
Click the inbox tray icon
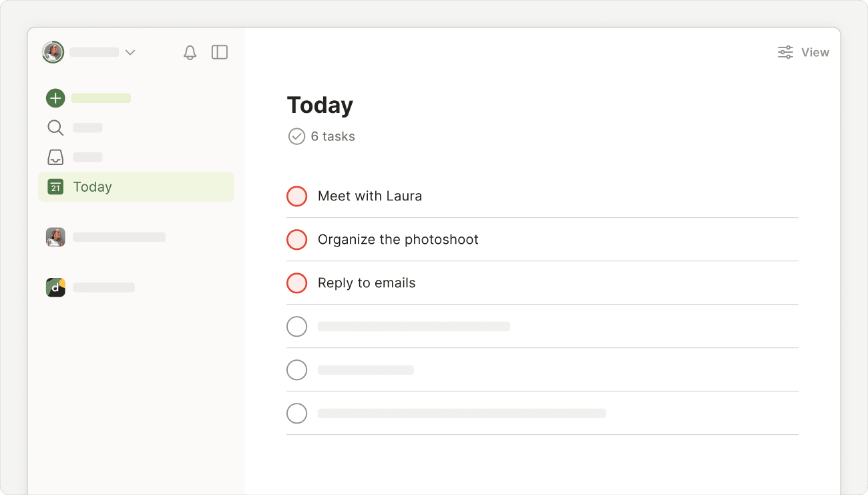coord(55,156)
